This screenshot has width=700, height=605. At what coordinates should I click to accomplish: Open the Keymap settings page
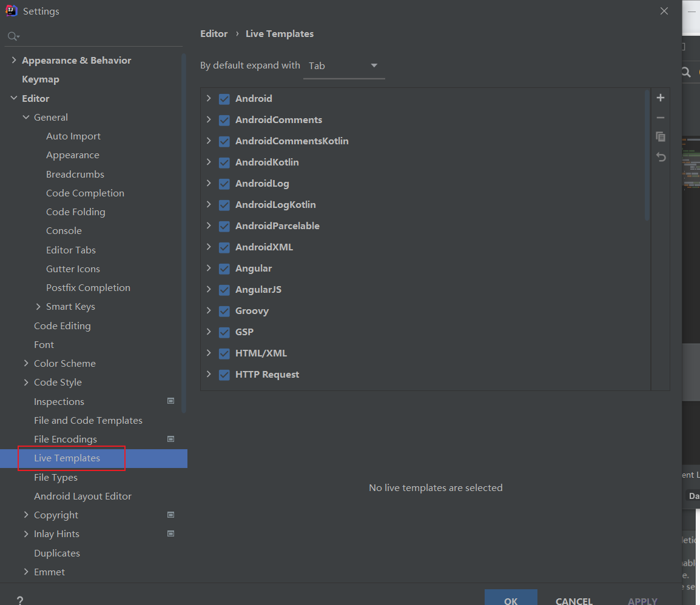pos(41,79)
